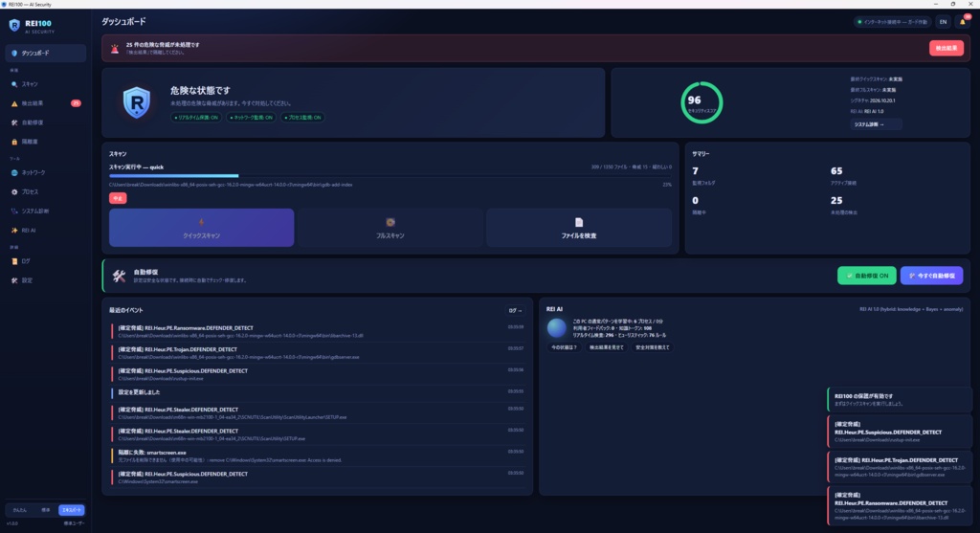Viewport: 980px width, 533px height.
Task: Open the REI100 の保護が有効です toast notification
Action: (x=900, y=399)
